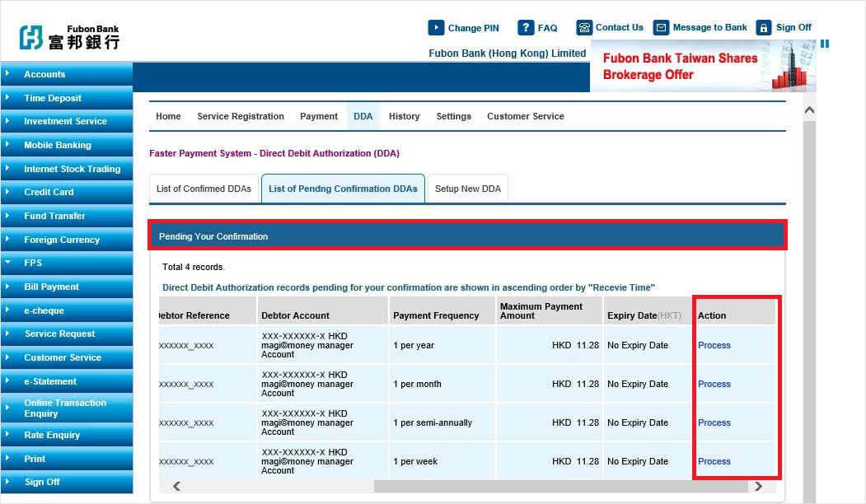Click the Fubon Bank logo

[x=69, y=38]
